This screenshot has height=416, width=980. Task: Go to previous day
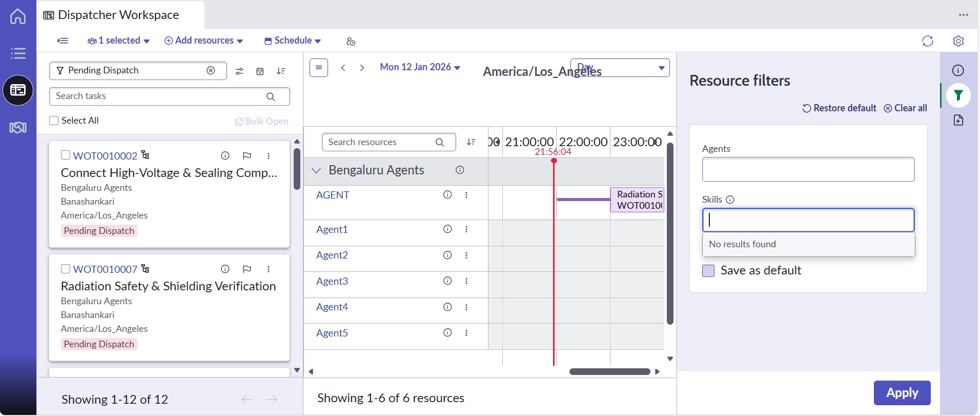point(343,68)
